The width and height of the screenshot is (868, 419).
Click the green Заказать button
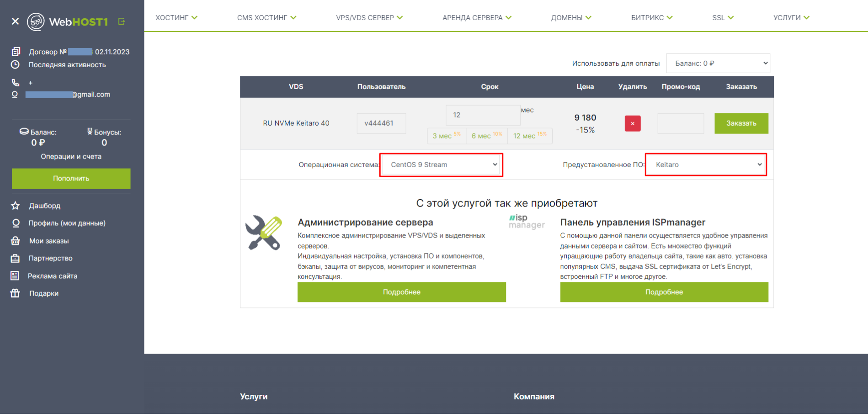pyautogui.click(x=741, y=123)
